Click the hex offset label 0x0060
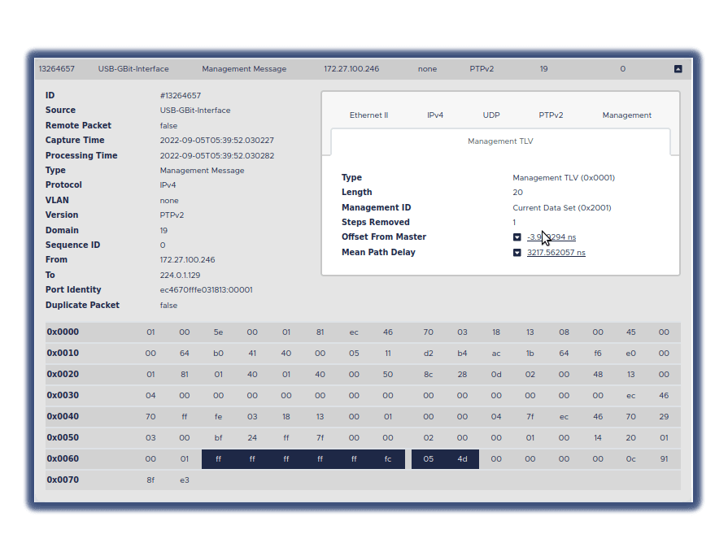 click(x=63, y=459)
